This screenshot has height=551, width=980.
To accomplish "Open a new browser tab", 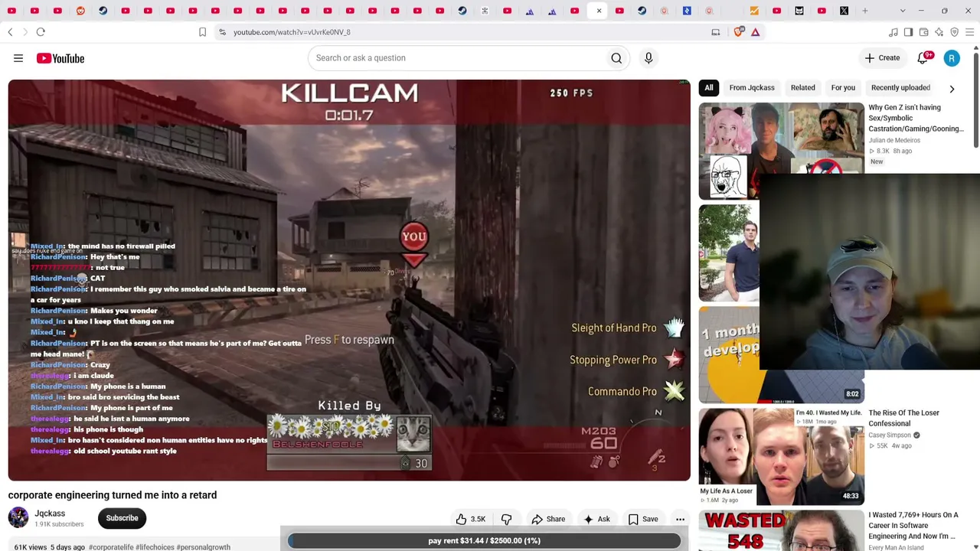I will point(865,11).
